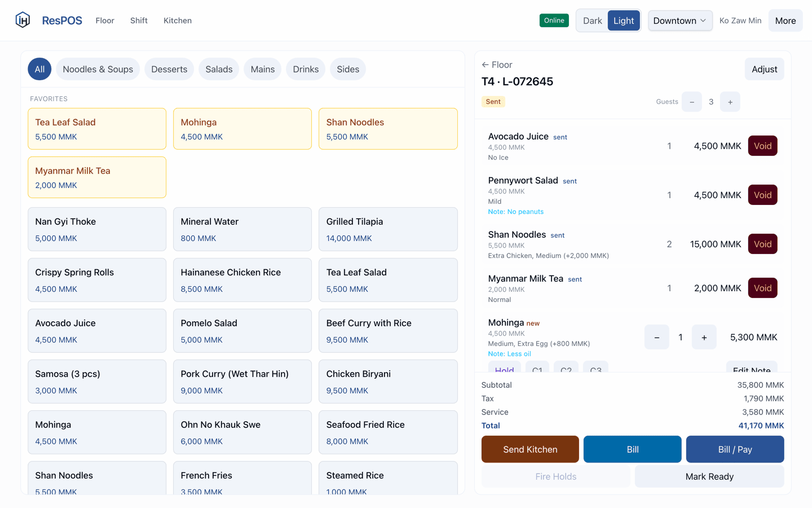
Task: Decrease guest count with minus button
Action: click(x=692, y=102)
